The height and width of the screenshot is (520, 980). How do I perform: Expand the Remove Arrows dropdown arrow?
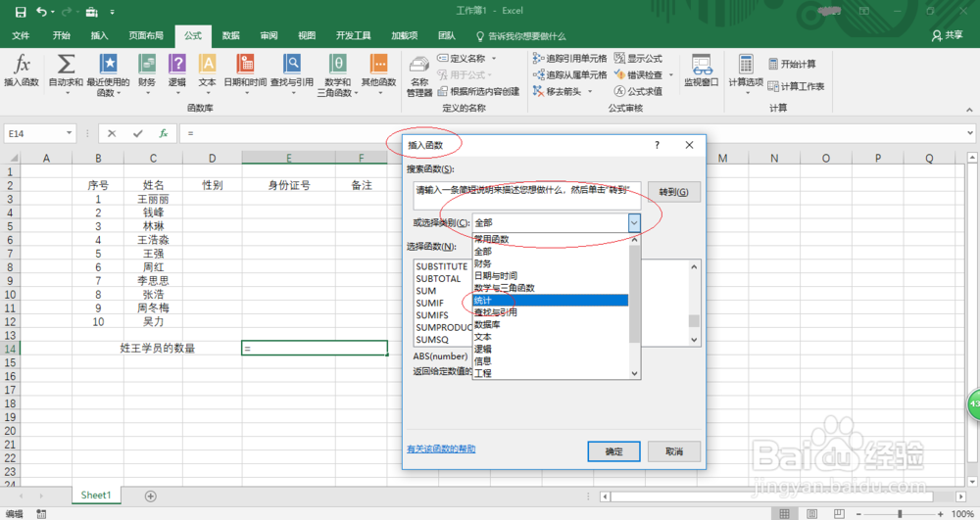tap(589, 91)
